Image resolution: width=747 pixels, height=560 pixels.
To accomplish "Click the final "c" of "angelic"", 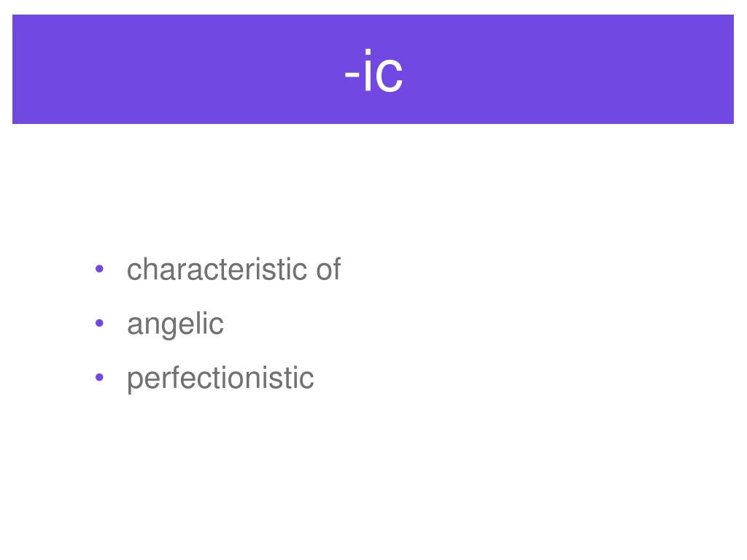I will (216, 325).
